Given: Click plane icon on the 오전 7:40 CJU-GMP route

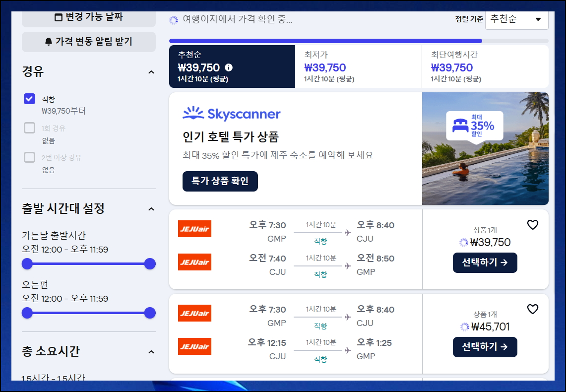Looking at the screenshot, I should 348,266.
